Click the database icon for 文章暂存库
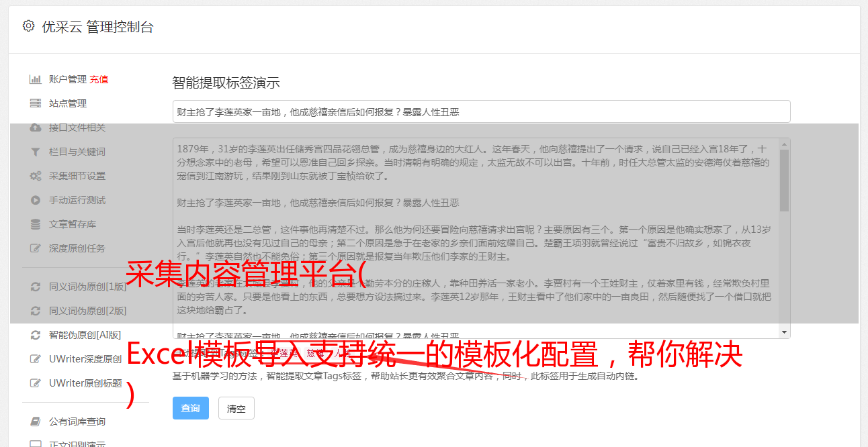868x447 pixels. click(36, 224)
